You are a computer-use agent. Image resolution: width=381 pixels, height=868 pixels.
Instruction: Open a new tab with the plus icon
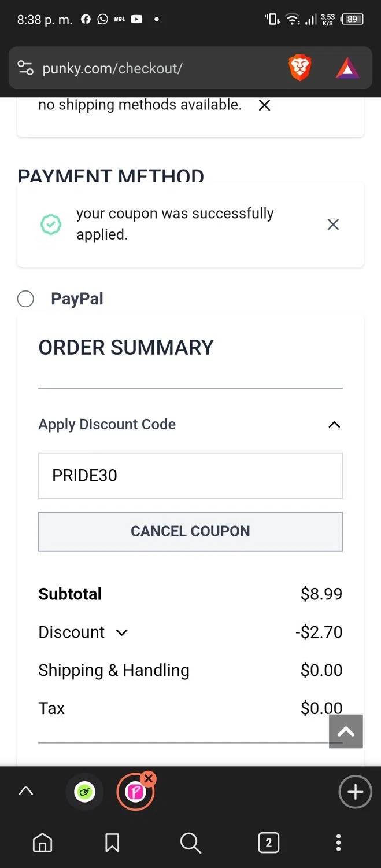tap(355, 791)
